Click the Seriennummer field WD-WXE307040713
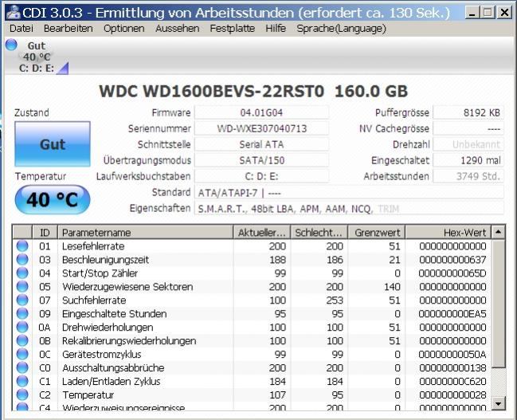This screenshot has width=517, height=420. [261, 128]
